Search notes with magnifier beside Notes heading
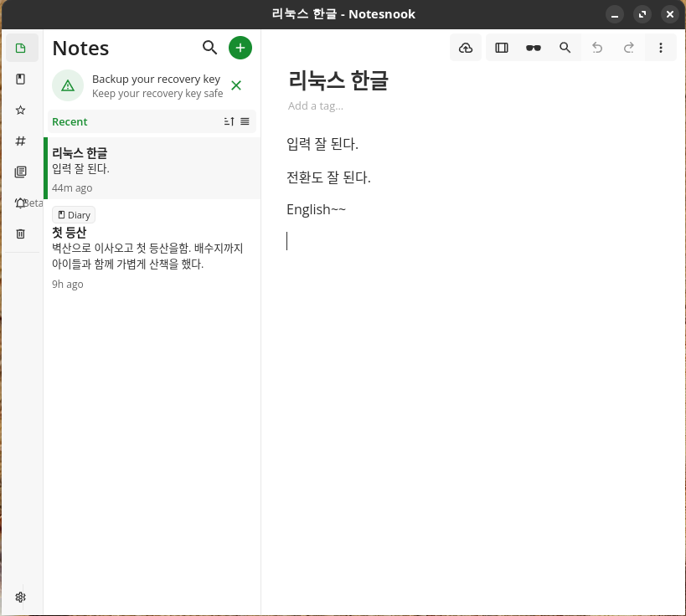 point(209,48)
